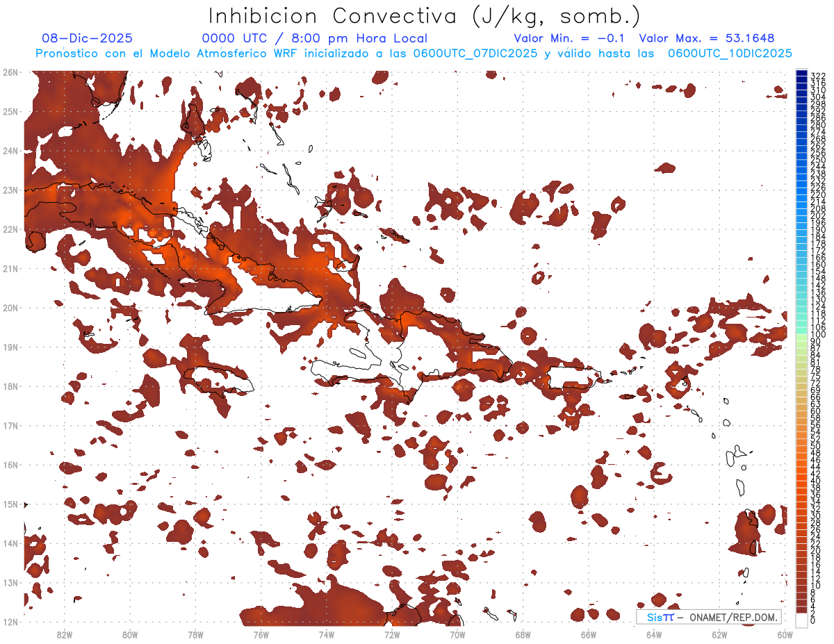834x644 pixels.
Task: Click the 24N latitude label
Action: 10,151
